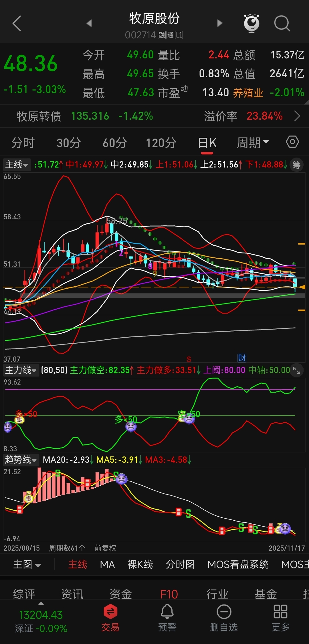Open the 基金 fund tab
The height and width of the screenshot is (644, 309).
click(x=266, y=594)
